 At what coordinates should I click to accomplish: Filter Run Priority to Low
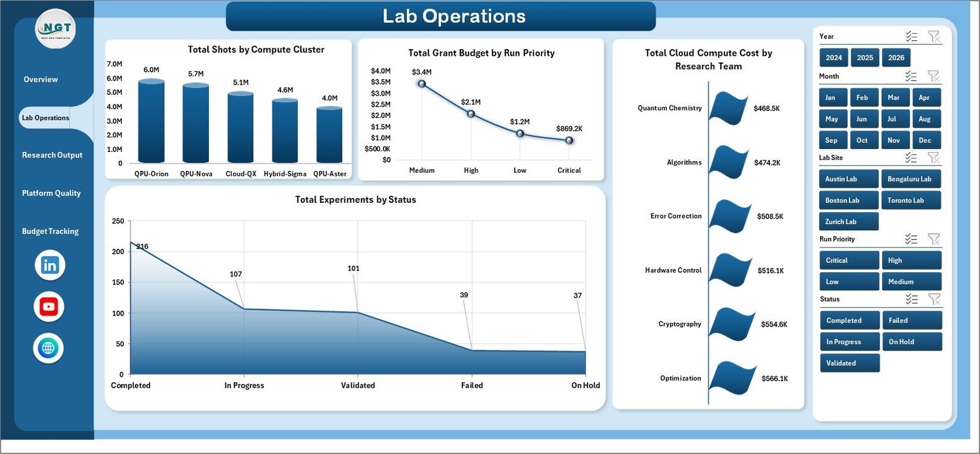tap(850, 282)
